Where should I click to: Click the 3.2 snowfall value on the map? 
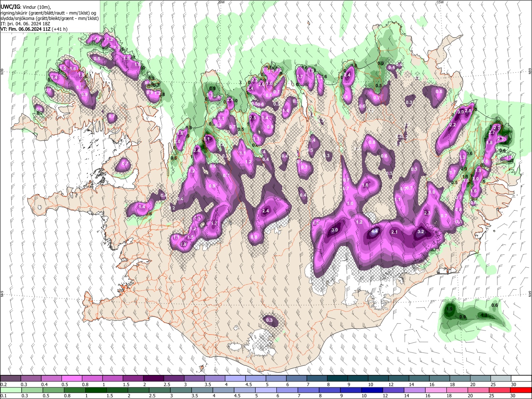point(421,232)
